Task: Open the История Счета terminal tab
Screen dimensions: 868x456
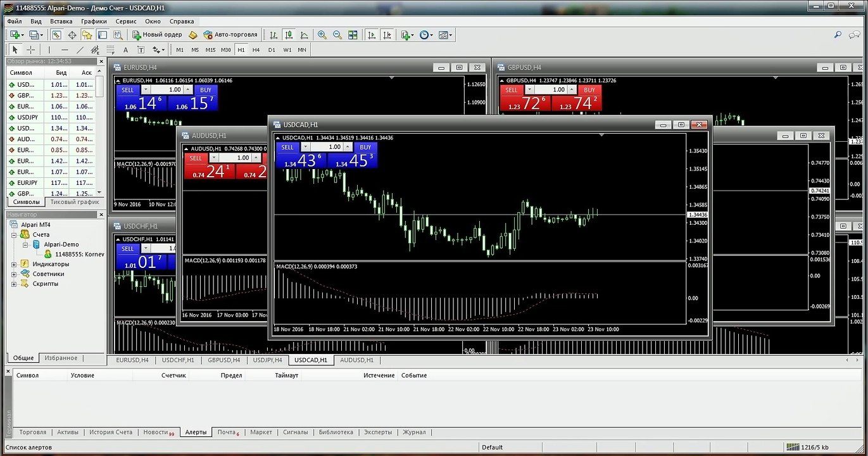Action: click(111, 432)
